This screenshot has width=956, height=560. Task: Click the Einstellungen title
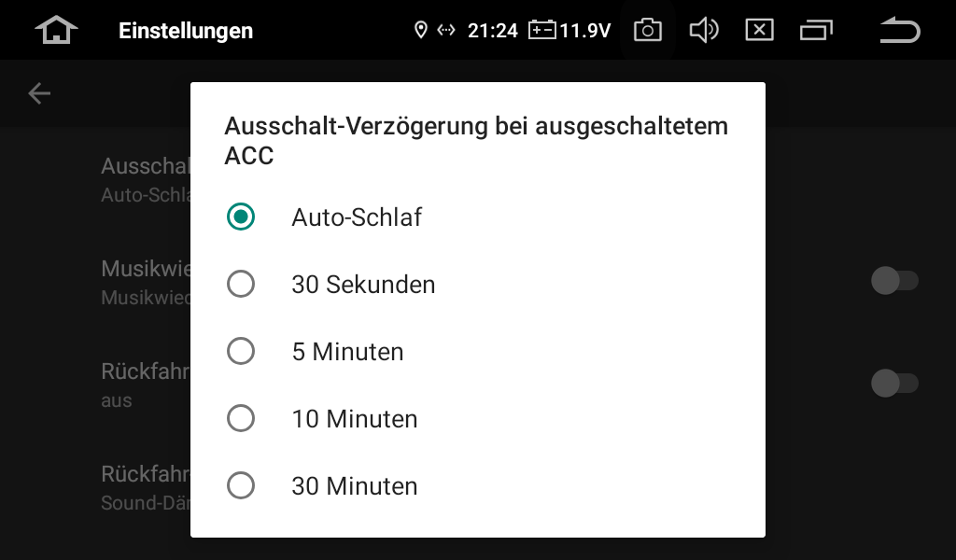(x=186, y=31)
